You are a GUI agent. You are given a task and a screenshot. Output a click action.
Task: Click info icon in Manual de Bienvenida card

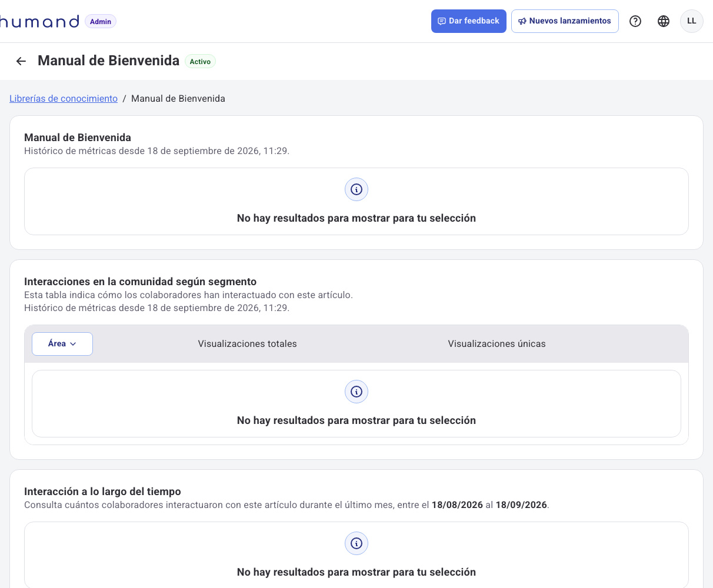click(356, 189)
